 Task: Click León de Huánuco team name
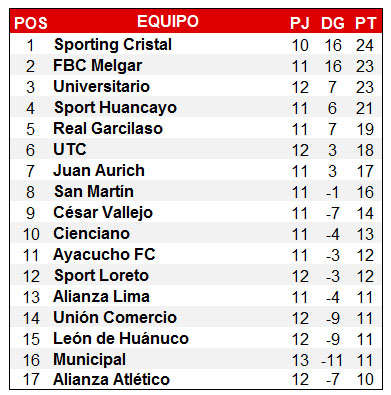[x=121, y=339]
